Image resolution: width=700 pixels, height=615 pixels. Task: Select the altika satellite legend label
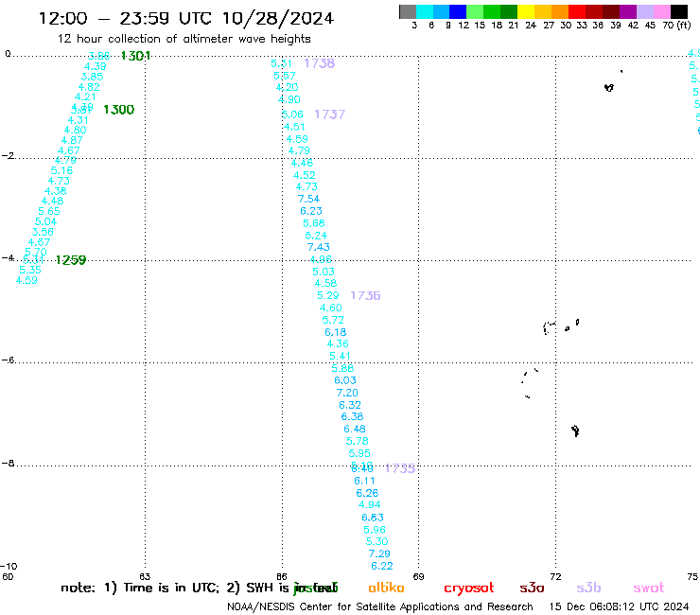[x=386, y=588]
